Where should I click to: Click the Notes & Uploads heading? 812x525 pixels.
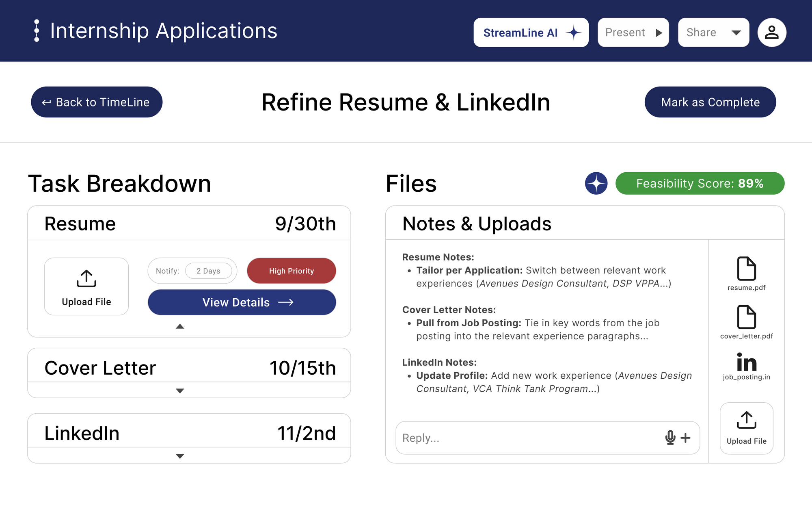click(477, 223)
